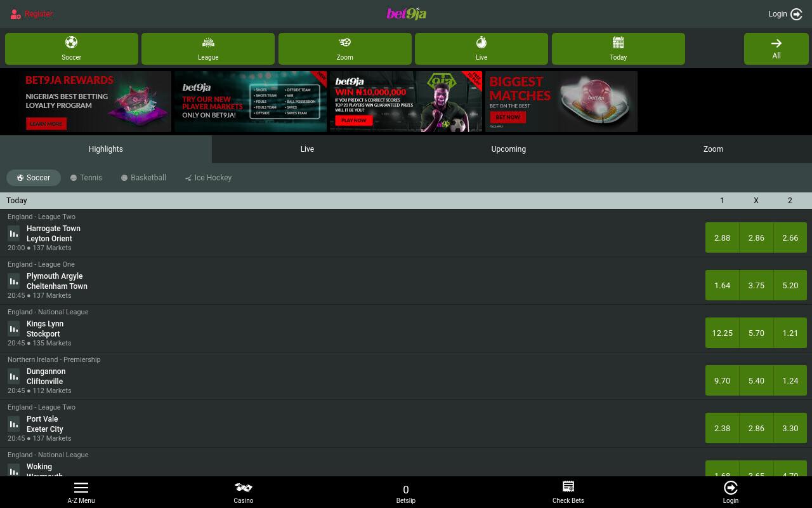
Task: Switch to the Highlights tab
Action: pyautogui.click(x=106, y=149)
